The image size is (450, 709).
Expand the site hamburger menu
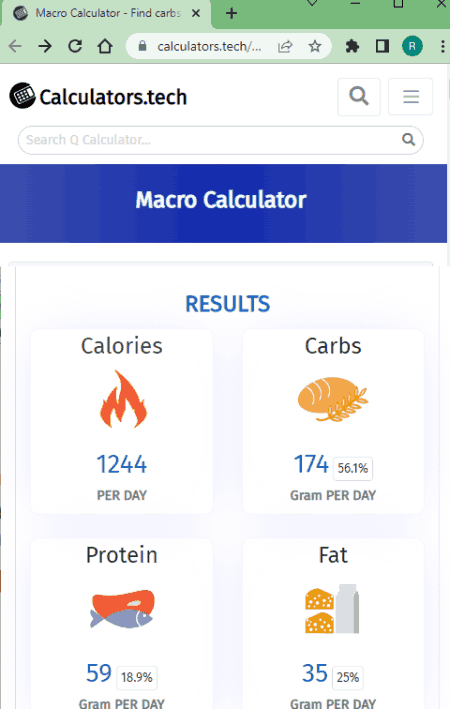(x=411, y=96)
